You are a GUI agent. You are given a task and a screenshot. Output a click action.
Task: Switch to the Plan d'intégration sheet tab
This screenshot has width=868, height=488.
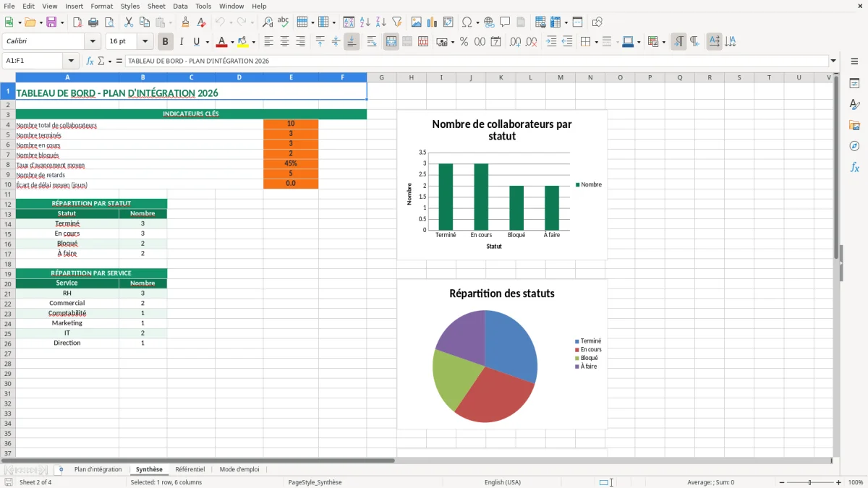[x=98, y=469]
